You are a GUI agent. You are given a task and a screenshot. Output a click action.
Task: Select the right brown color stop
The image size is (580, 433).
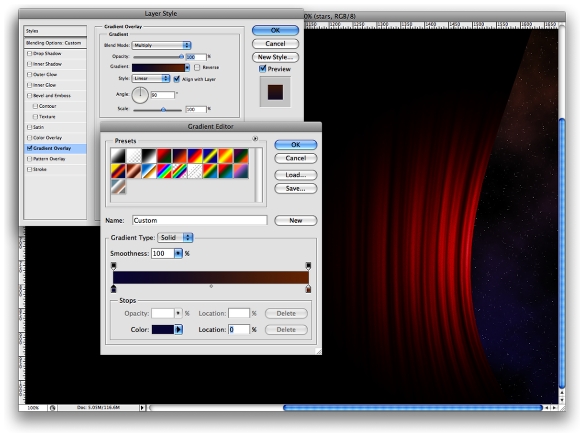308,289
